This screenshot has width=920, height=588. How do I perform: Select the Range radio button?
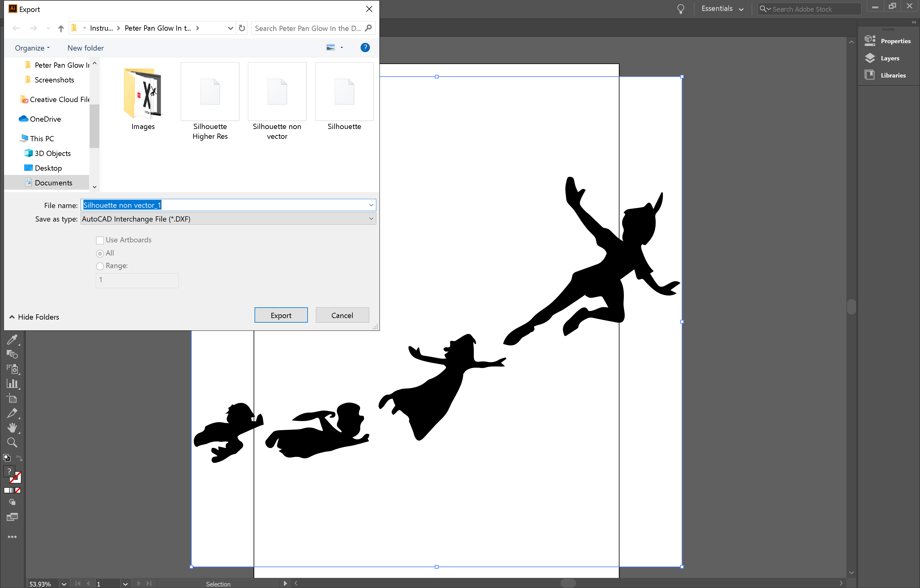(100, 266)
